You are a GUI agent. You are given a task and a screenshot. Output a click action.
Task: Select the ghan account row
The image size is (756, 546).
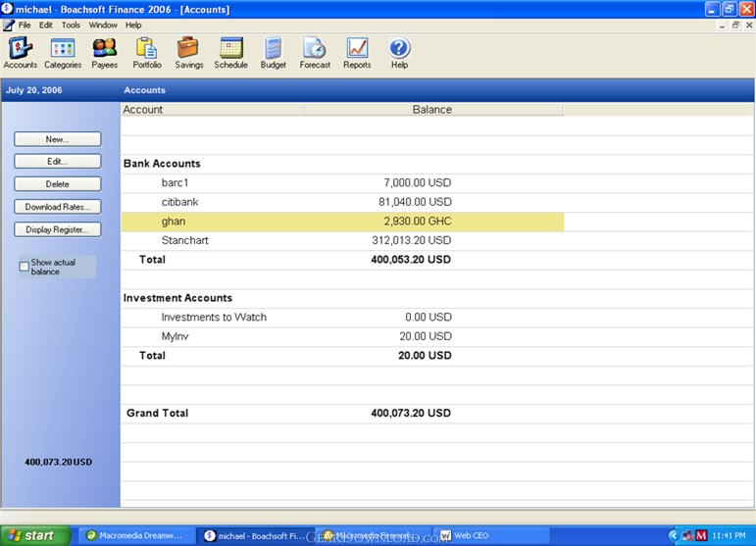coord(342,222)
